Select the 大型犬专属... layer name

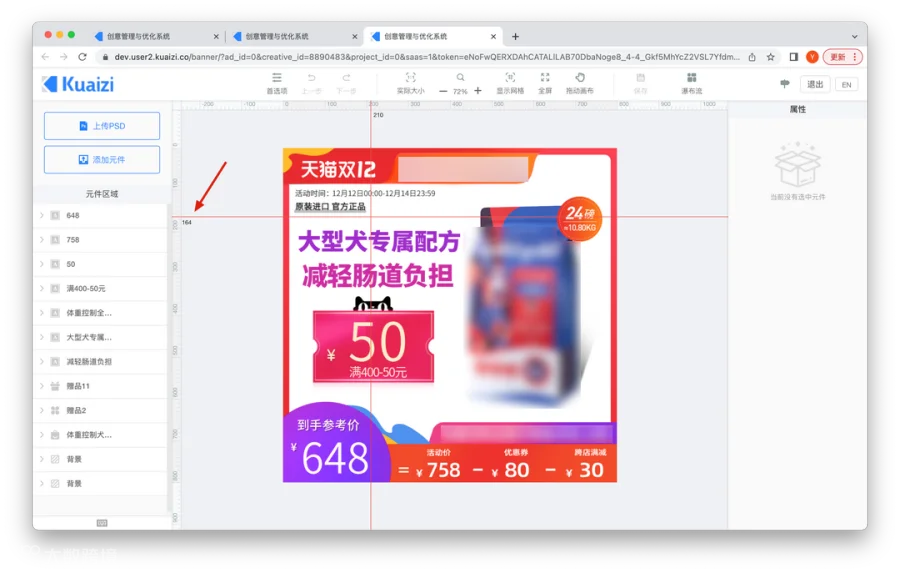89,337
